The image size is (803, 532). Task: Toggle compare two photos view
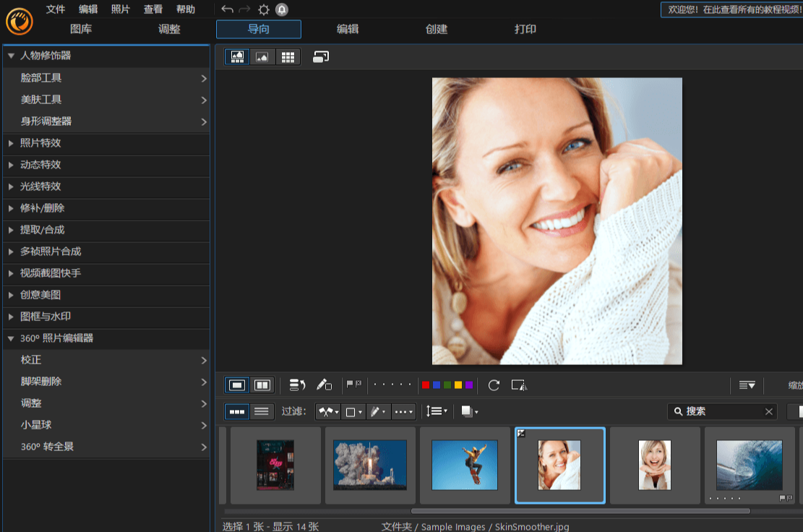[262, 385]
